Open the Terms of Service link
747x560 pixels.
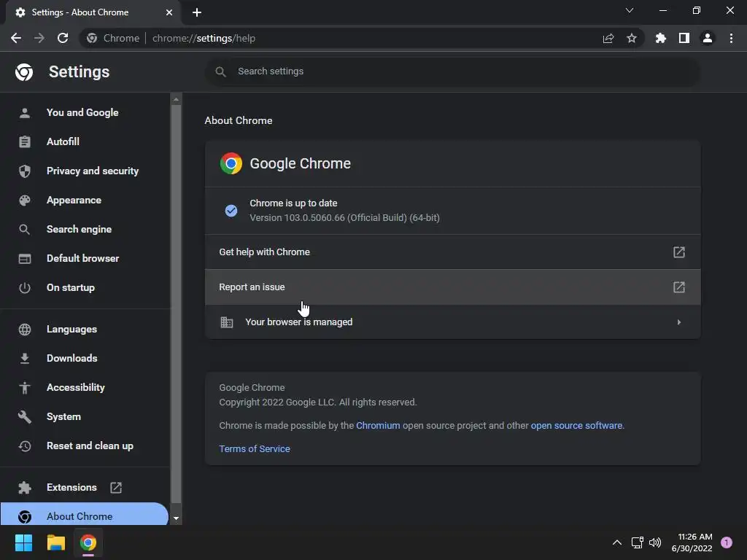(x=255, y=448)
